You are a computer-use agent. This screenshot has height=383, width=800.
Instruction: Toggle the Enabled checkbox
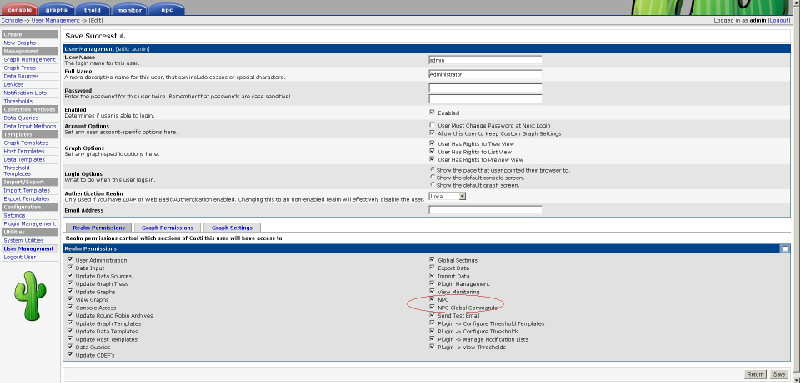click(432, 112)
